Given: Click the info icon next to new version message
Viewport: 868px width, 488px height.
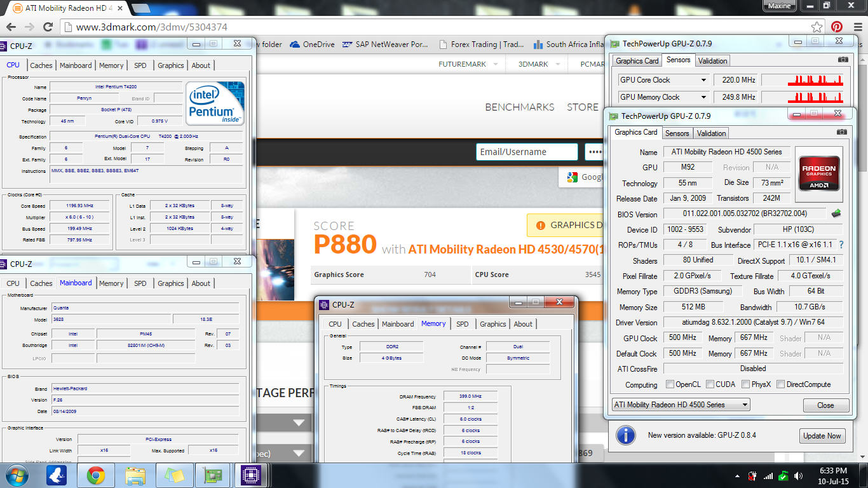Looking at the screenshot, I should point(626,435).
